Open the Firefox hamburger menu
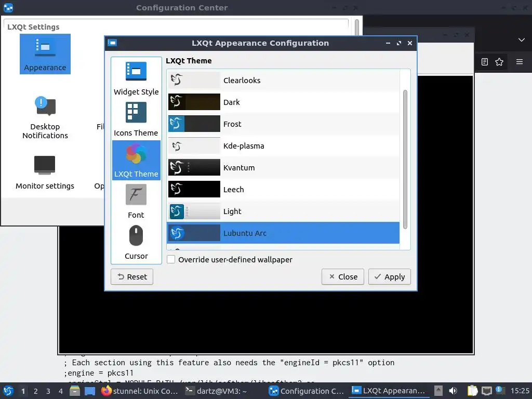This screenshot has width=532, height=399. tap(520, 62)
